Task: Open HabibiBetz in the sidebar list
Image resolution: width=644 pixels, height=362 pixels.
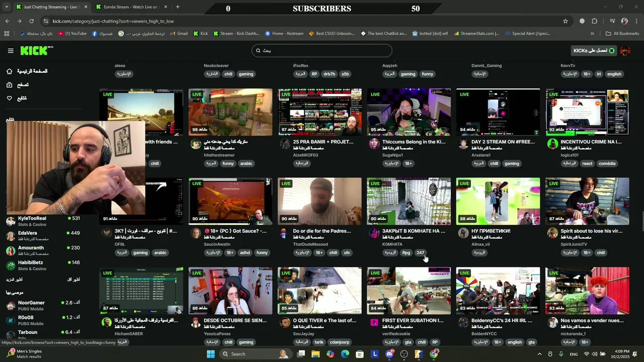Action: click(x=43, y=265)
